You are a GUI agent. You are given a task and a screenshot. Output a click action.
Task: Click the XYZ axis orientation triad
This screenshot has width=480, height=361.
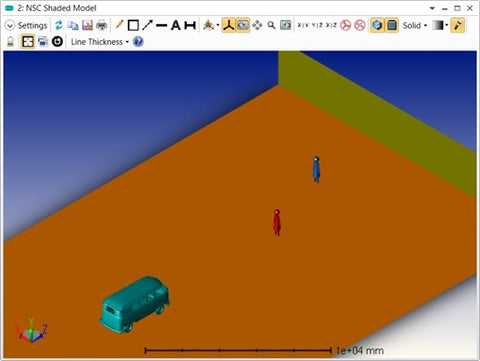coord(31,331)
